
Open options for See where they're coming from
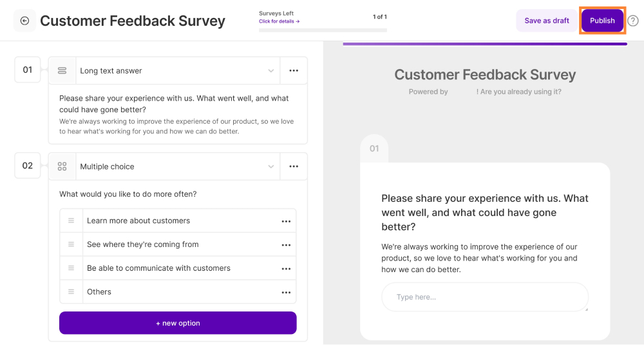point(286,245)
